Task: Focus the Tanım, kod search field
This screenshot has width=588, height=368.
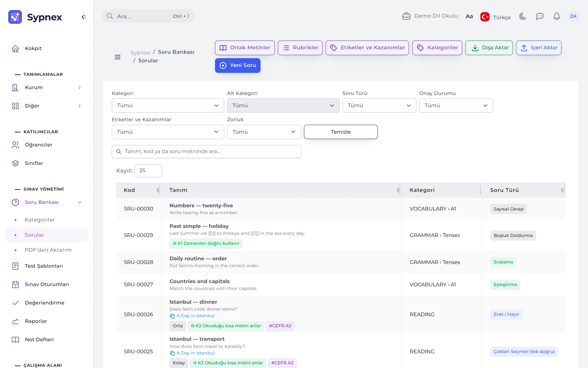Action: click(x=206, y=152)
